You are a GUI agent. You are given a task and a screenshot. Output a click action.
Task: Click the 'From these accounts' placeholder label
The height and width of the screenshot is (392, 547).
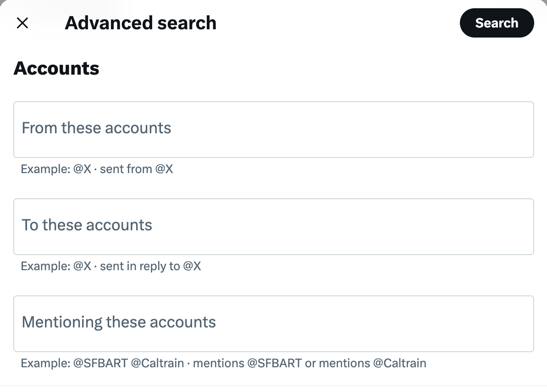point(96,128)
